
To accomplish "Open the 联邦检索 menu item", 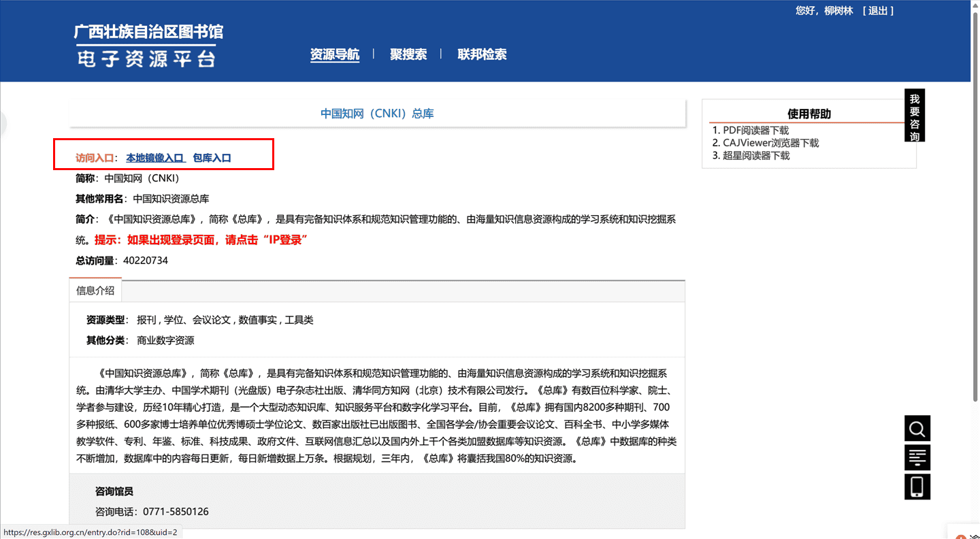I will 482,54.
